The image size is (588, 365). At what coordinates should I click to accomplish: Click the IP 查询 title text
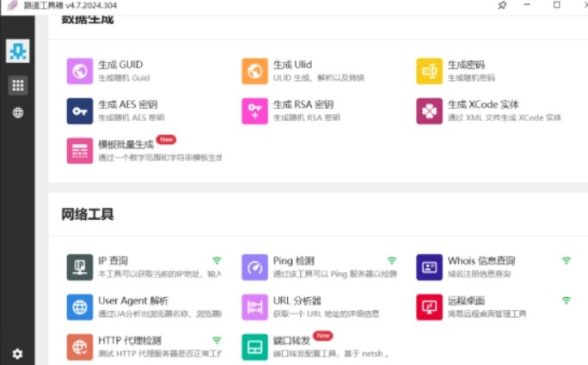click(113, 261)
